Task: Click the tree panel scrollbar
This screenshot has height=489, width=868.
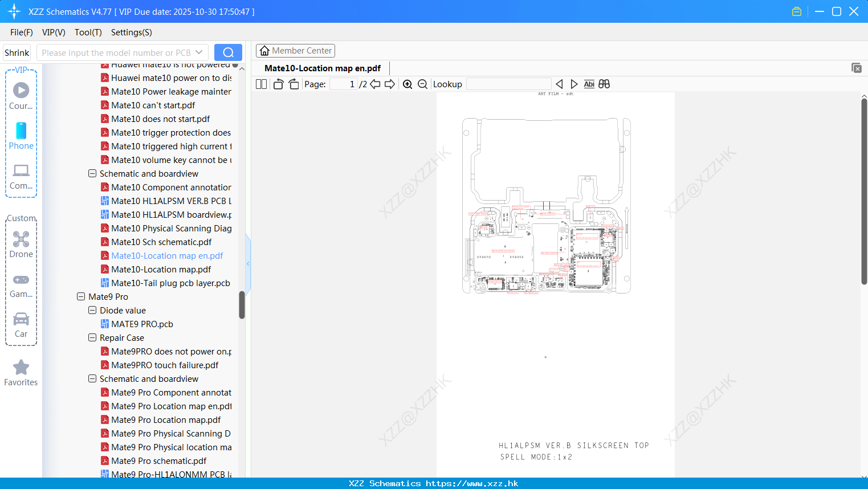Action: [x=242, y=305]
